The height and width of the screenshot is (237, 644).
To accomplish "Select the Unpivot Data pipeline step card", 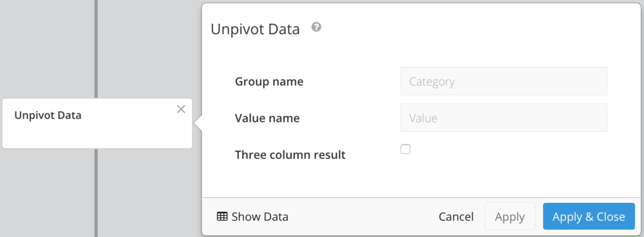I will 97,123.
